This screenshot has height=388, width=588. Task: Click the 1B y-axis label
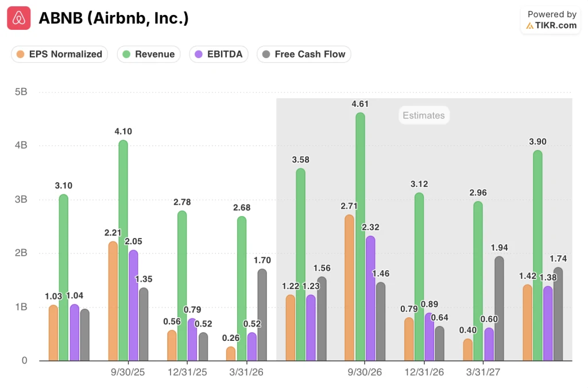[21, 307]
